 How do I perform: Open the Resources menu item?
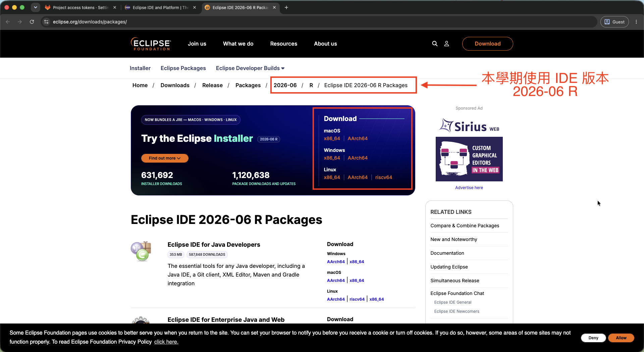tap(284, 44)
